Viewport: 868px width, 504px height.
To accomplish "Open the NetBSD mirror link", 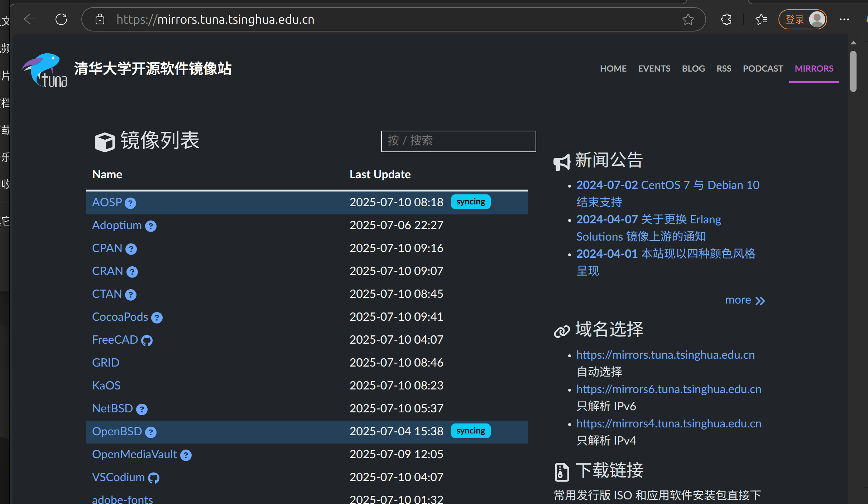I will [x=112, y=408].
